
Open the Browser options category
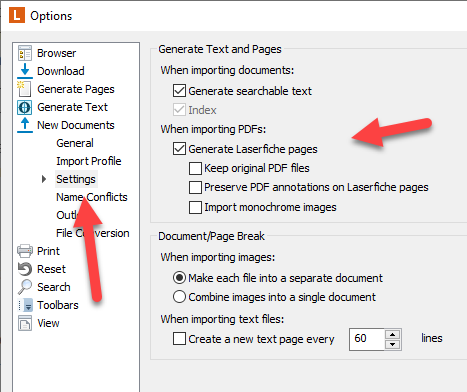tap(56, 53)
